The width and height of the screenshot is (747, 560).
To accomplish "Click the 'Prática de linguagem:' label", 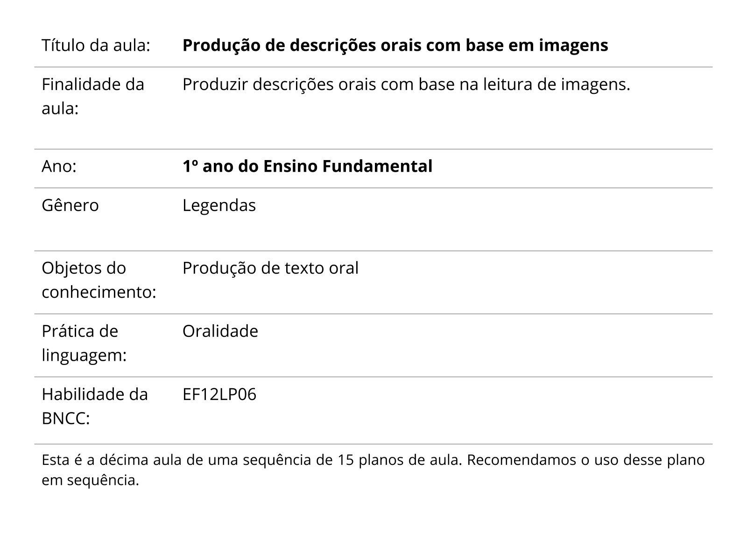I will (x=84, y=343).
